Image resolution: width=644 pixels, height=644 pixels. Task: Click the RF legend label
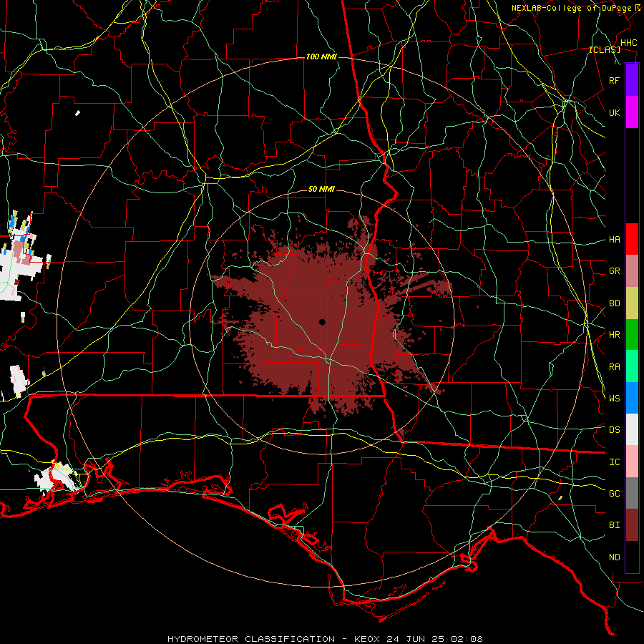click(x=615, y=80)
